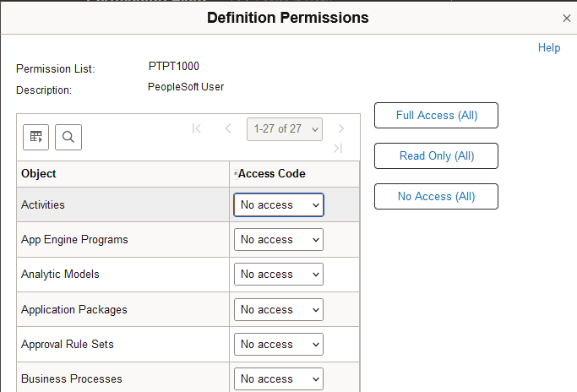The width and height of the screenshot is (577, 392).
Task: Open Activities access code dropdown
Action: click(278, 204)
